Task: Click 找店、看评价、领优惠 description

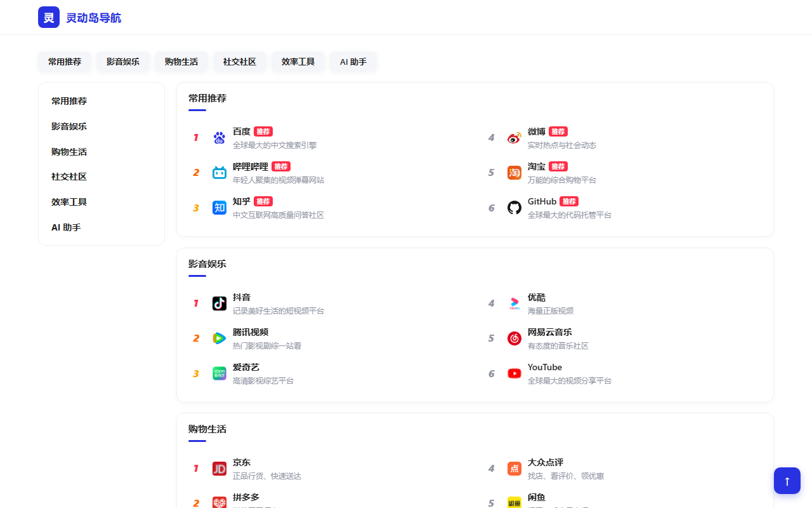Action: click(x=566, y=476)
